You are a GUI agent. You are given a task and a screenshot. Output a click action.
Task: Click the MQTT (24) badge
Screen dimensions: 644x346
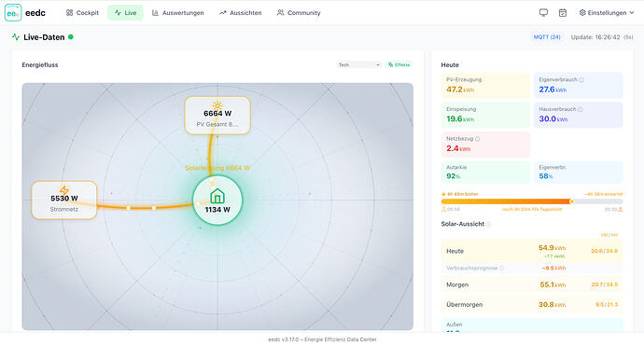coord(547,37)
